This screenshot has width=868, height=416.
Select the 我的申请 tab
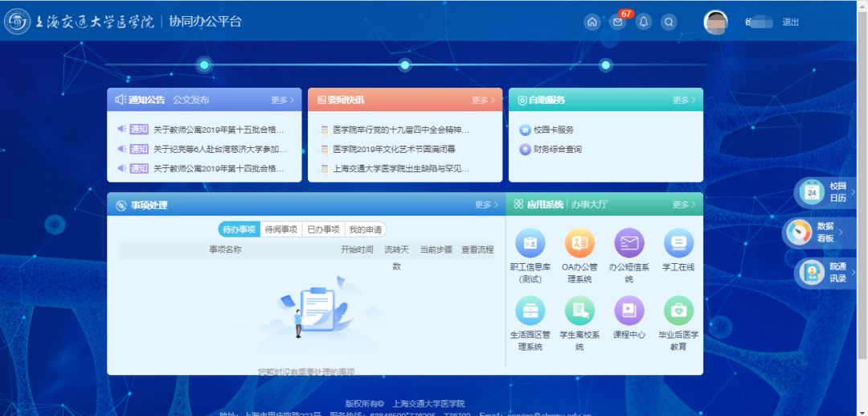point(365,229)
